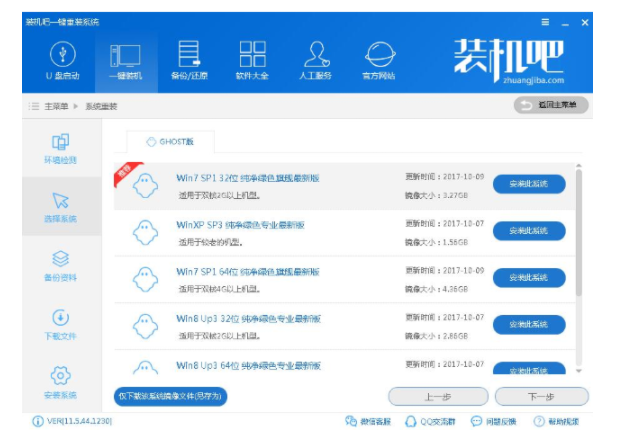Screen dimensions: 617x443
Task: Click Win8 Up3 64位 纯净绿色专业最新版 title
Action: pos(248,365)
